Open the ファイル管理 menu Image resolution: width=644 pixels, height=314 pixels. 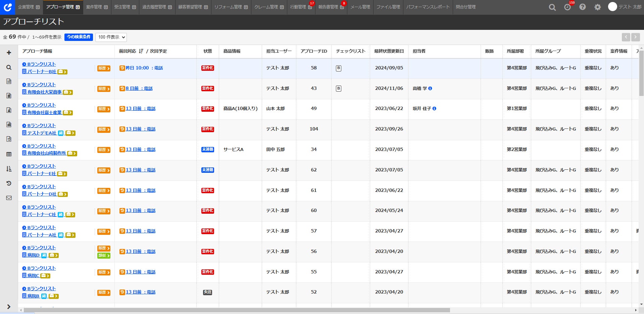point(388,7)
